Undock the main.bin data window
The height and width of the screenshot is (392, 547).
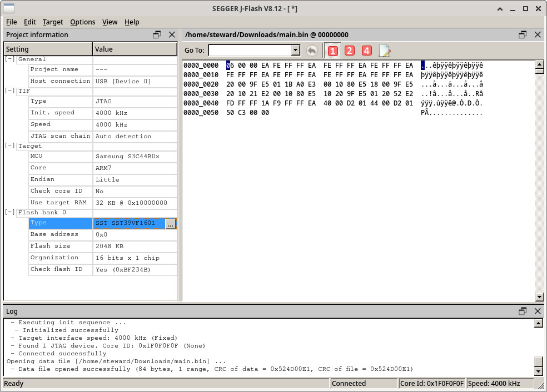(x=523, y=34)
